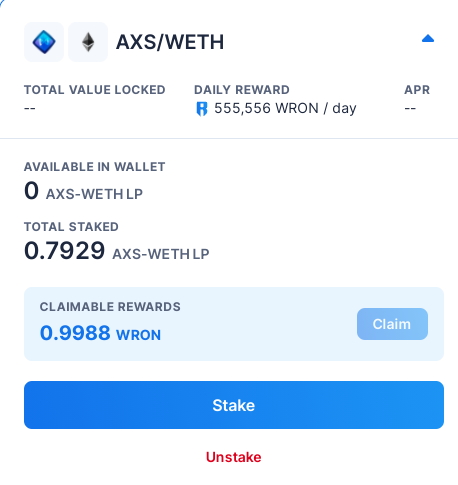Click the WRON Ronin logo icon
Image resolution: width=458 pixels, height=485 pixels.
[x=202, y=109]
